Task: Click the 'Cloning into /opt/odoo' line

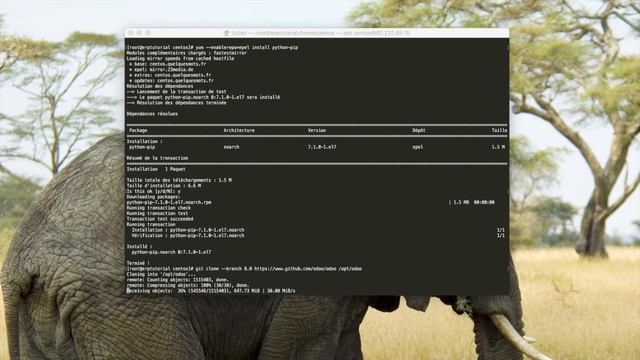Action: [x=161, y=274]
